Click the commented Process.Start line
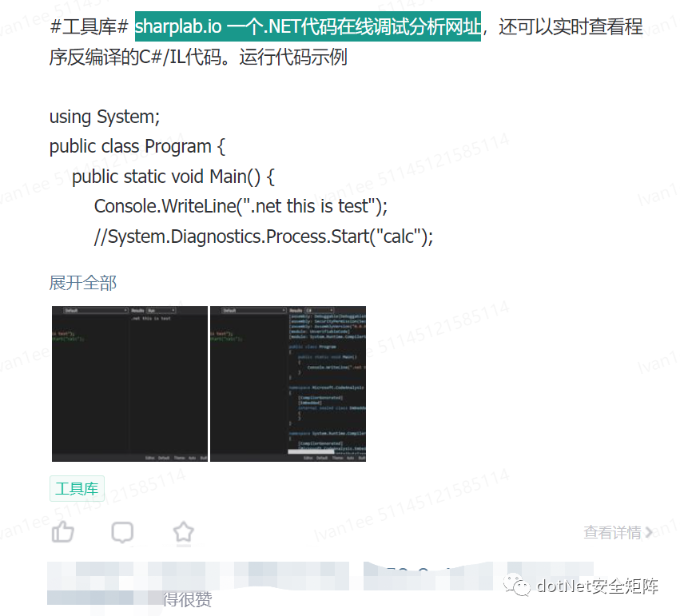Screen dimensions: 680x616 click(x=264, y=236)
